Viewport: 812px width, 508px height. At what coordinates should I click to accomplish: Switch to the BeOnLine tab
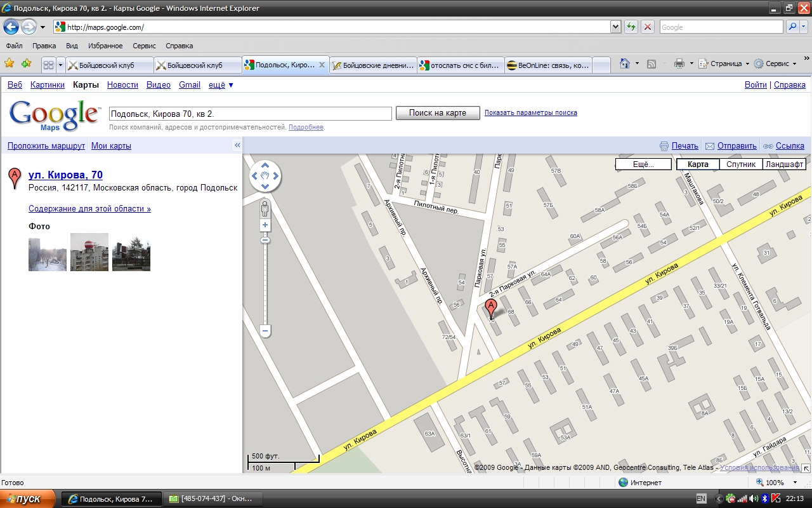point(549,65)
